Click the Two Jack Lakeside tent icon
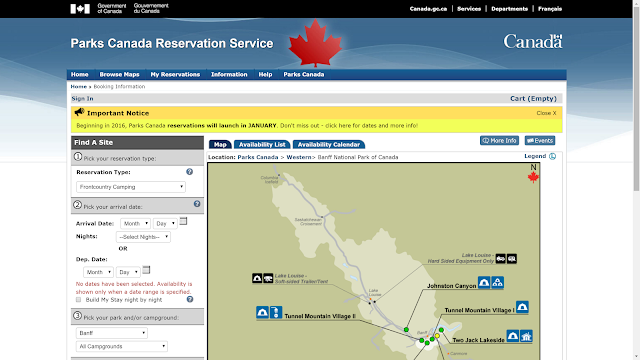 (x=513, y=336)
